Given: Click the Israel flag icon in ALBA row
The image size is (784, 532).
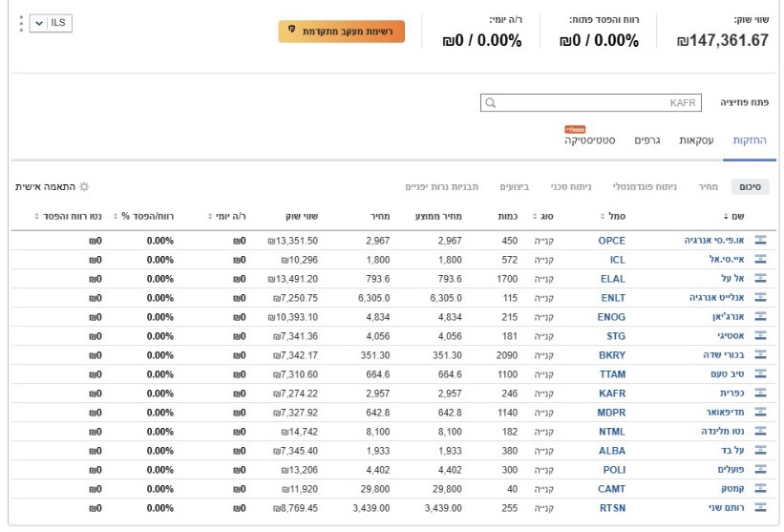Looking at the screenshot, I should tap(760, 451).
